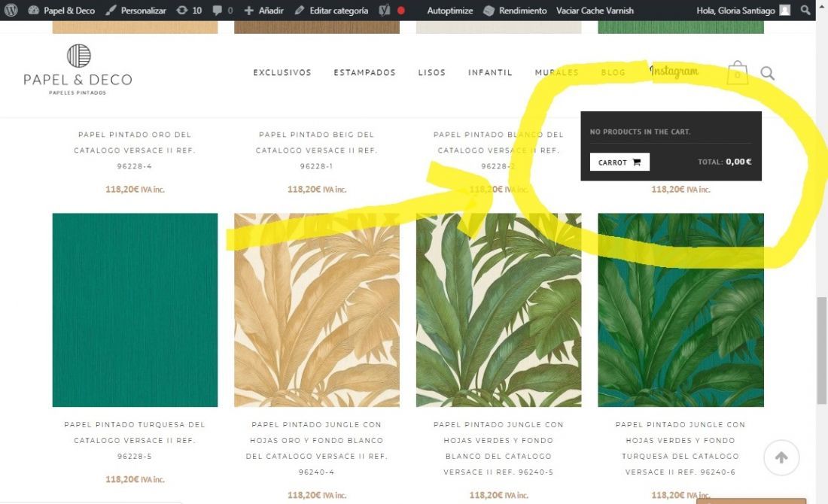Open Rendimiento cache menu
Screen dimensions: 828x504
click(x=515, y=10)
